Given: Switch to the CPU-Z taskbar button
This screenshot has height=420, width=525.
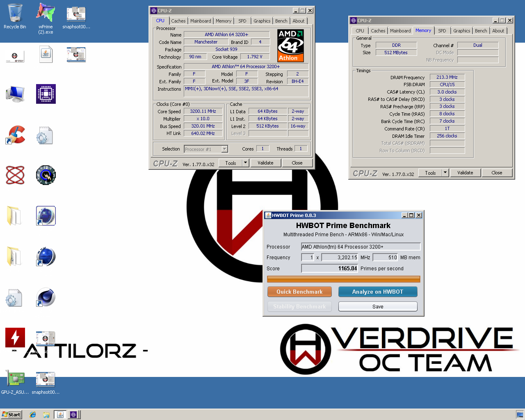Looking at the screenshot, I should tap(73, 415).
